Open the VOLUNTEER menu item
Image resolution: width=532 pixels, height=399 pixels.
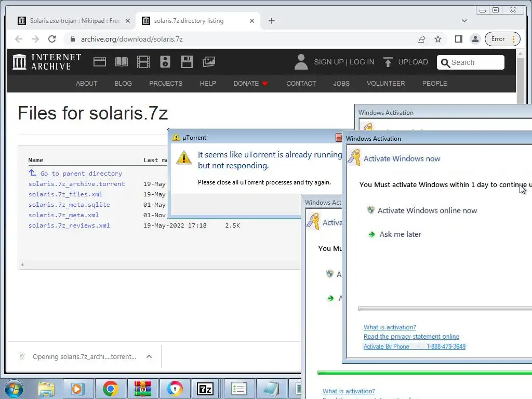(386, 84)
